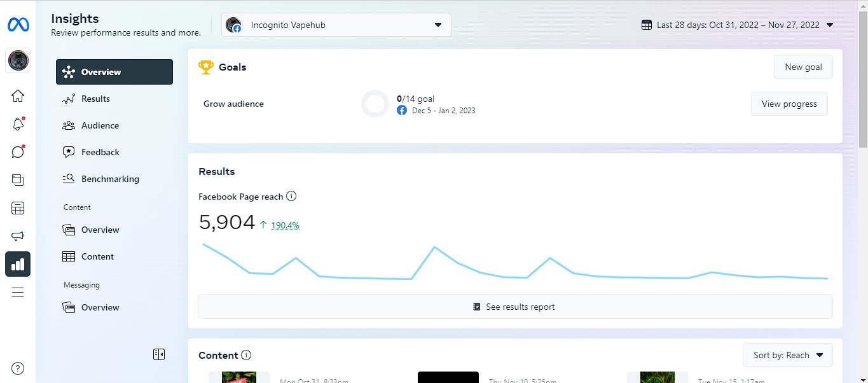
Task: Open the Last 28 days date range dropdown
Action: (738, 25)
